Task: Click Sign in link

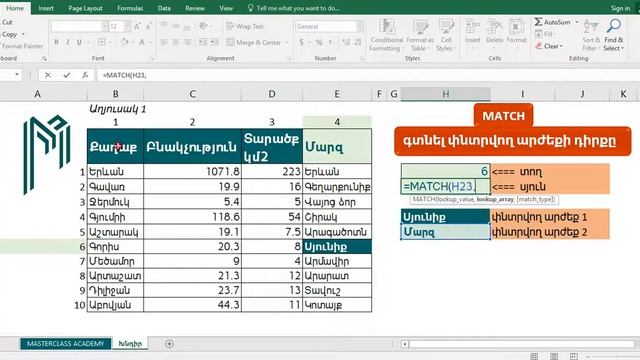Action: (x=620, y=8)
